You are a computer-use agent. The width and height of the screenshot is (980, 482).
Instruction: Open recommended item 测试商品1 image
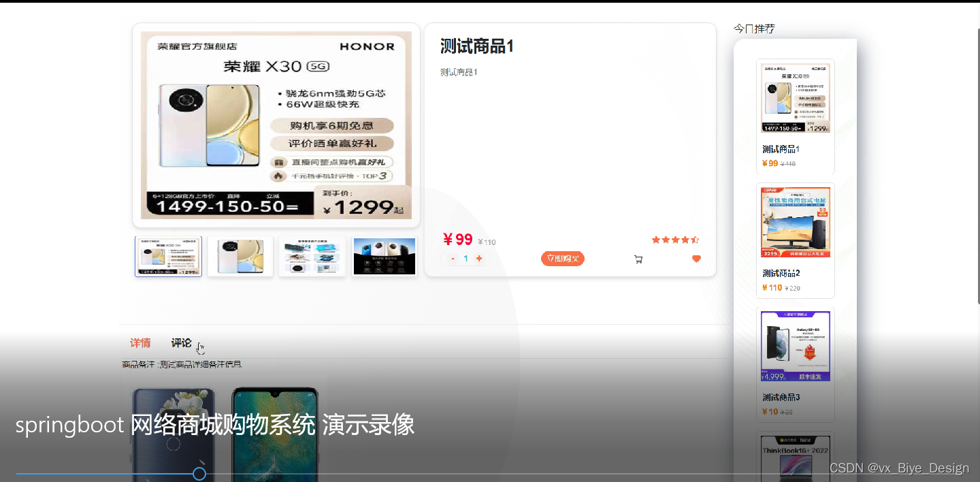[x=796, y=98]
